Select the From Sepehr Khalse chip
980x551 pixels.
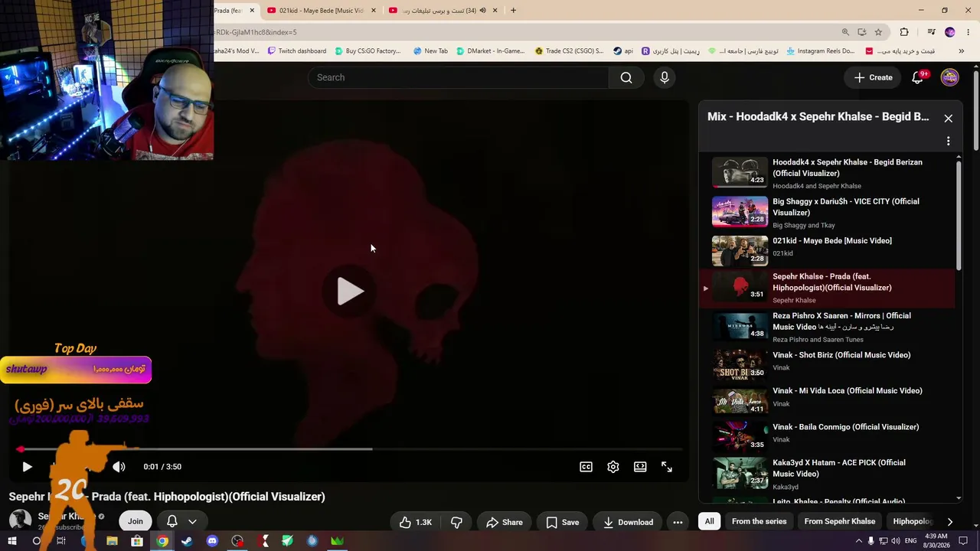(x=839, y=521)
